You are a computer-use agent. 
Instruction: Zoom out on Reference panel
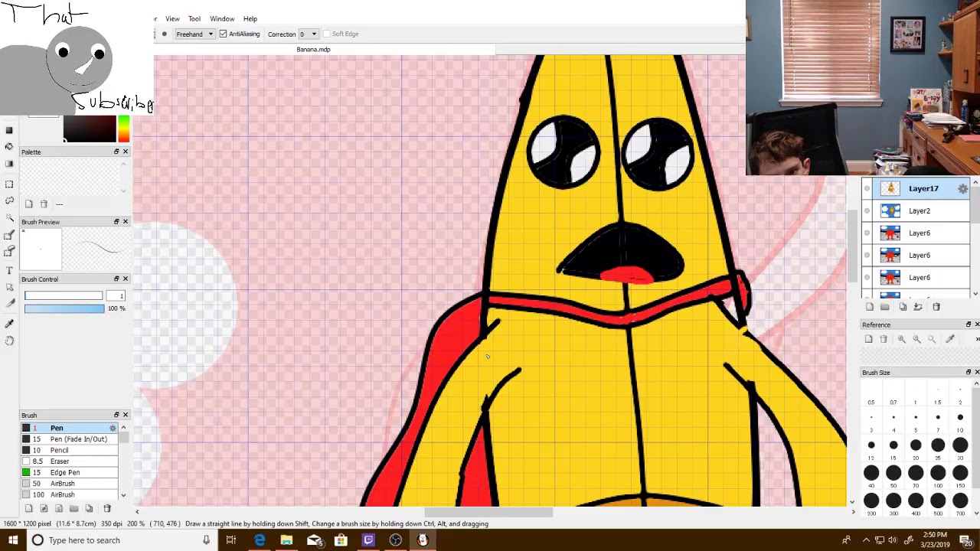(x=916, y=339)
